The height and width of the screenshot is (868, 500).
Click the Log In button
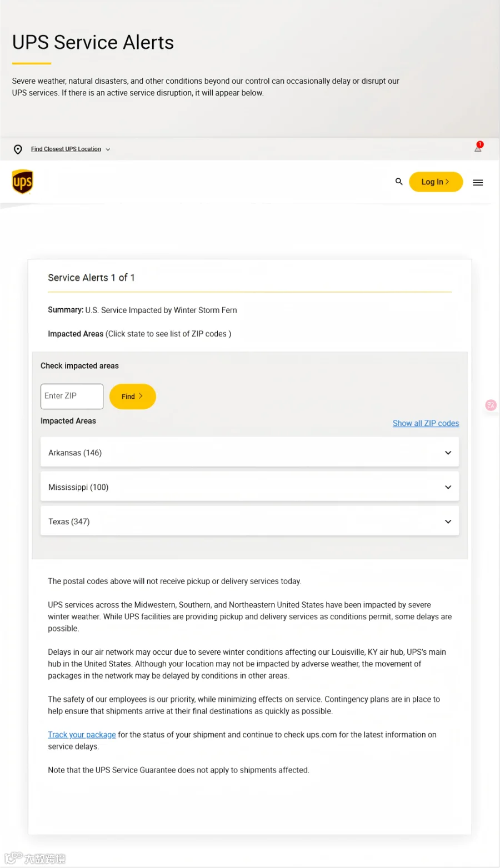point(436,182)
